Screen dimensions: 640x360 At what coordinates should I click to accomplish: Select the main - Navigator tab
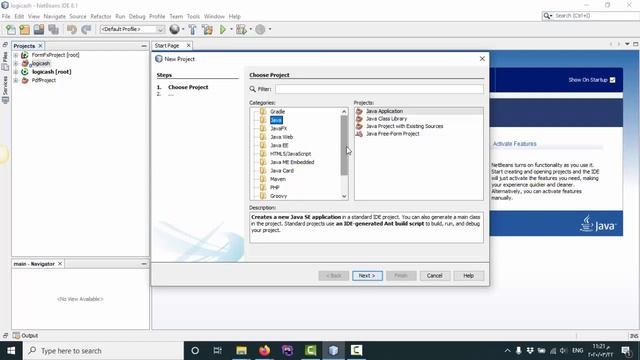(x=34, y=264)
